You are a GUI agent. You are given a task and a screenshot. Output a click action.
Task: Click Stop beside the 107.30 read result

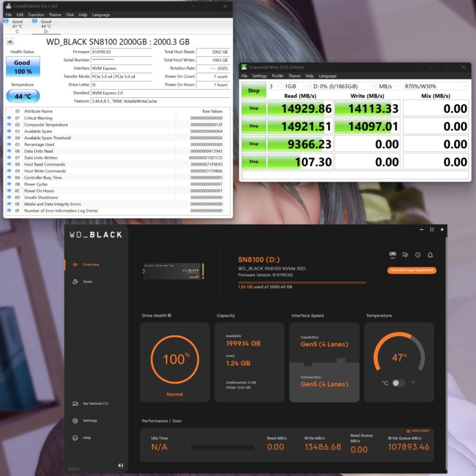point(254,161)
